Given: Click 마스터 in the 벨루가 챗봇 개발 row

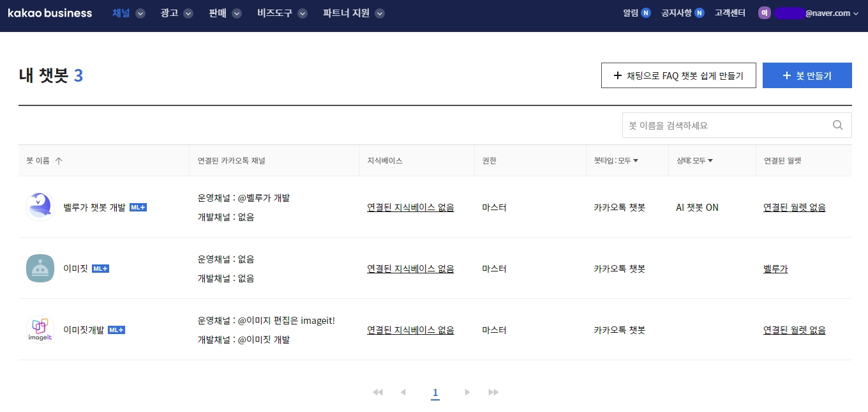Looking at the screenshot, I should [x=495, y=208].
